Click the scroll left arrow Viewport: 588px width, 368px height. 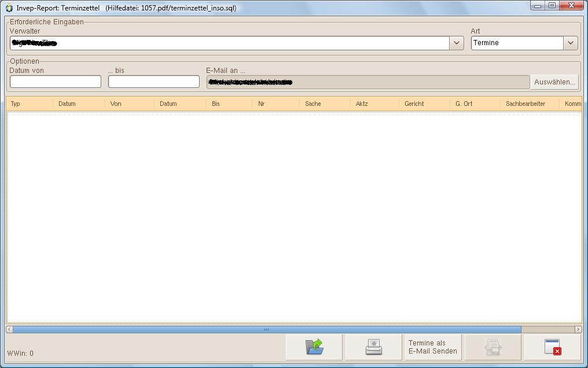coord(9,329)
